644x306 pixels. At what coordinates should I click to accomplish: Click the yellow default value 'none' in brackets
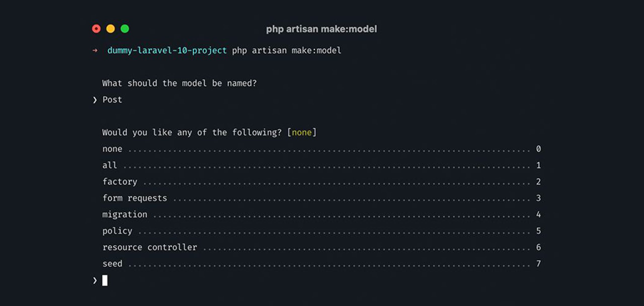point(302,132)
